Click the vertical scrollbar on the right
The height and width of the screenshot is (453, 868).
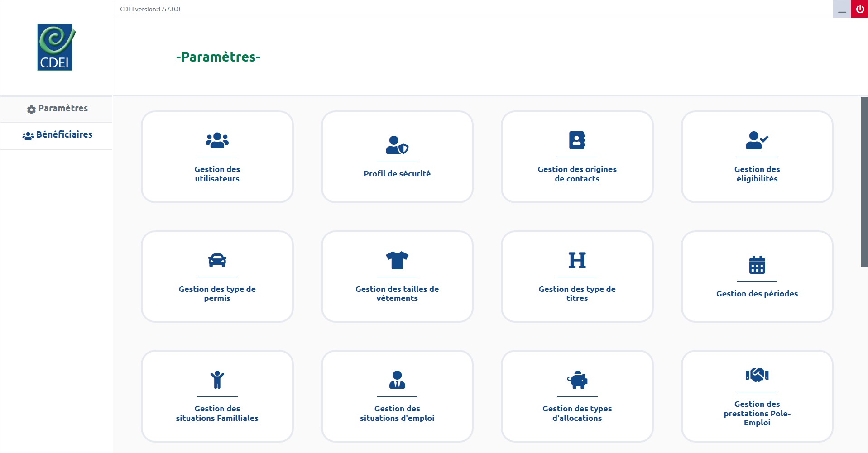pyautogui.click(x=864, y=181)
